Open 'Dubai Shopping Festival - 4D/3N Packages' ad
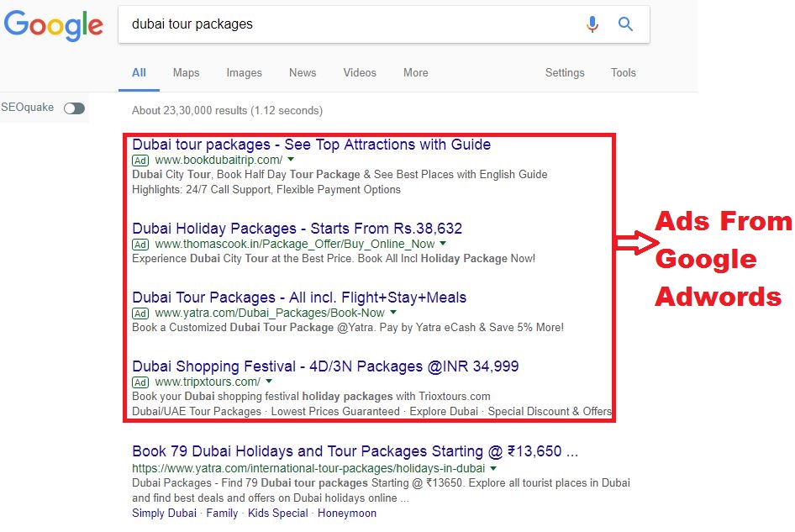 325,366
